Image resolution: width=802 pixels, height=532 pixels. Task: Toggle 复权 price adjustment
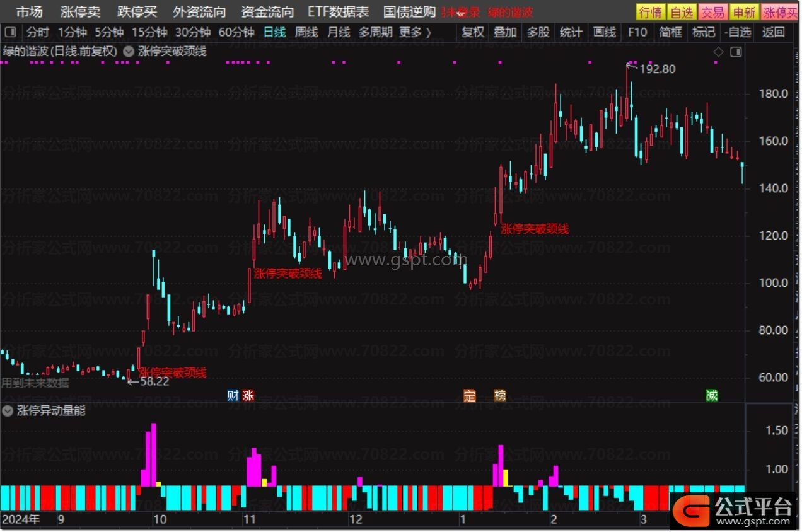pyautogui.click(x=473, y=32)
